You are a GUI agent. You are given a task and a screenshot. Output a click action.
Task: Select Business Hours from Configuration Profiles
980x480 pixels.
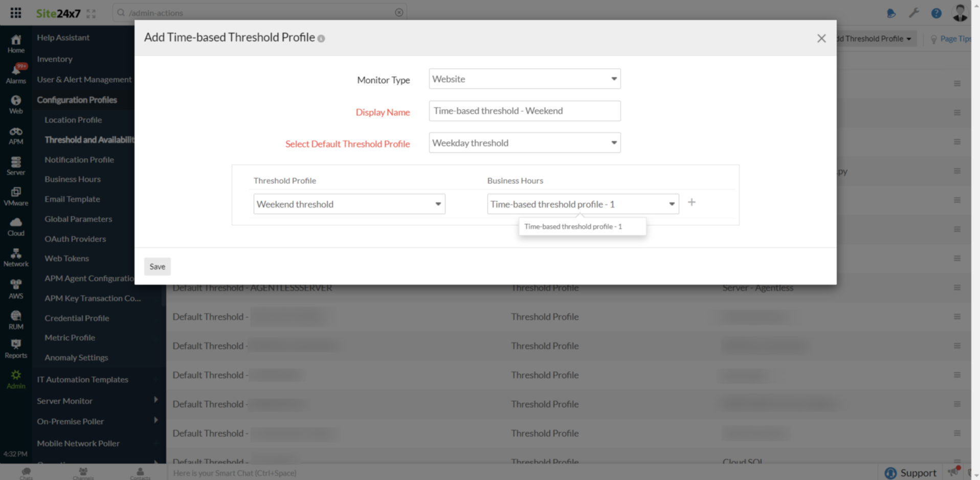pyautogui.click(x=72, y=179)
